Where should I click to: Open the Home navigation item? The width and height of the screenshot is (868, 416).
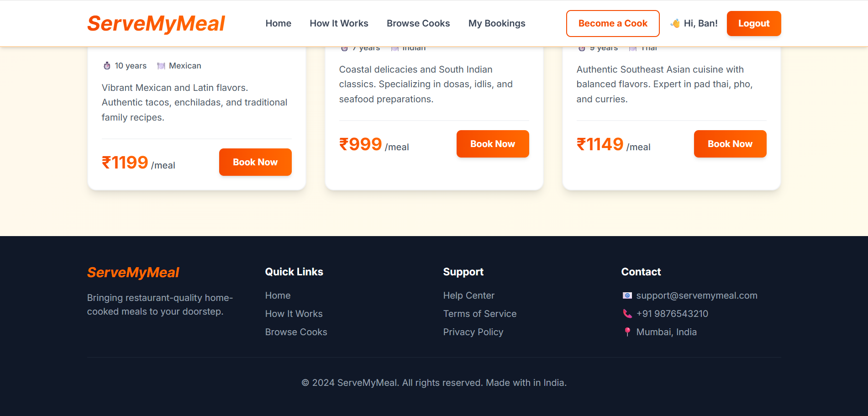278,23
